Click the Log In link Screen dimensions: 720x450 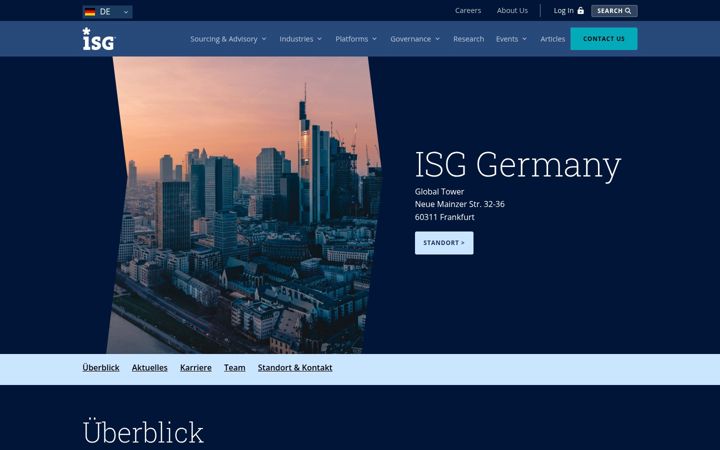563,11
